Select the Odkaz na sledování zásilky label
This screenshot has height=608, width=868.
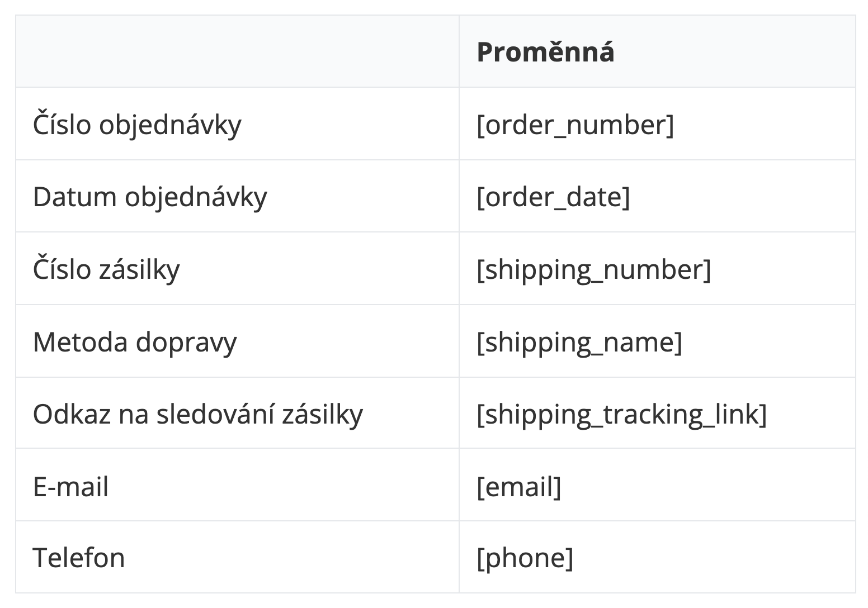[x=198, y=414]
